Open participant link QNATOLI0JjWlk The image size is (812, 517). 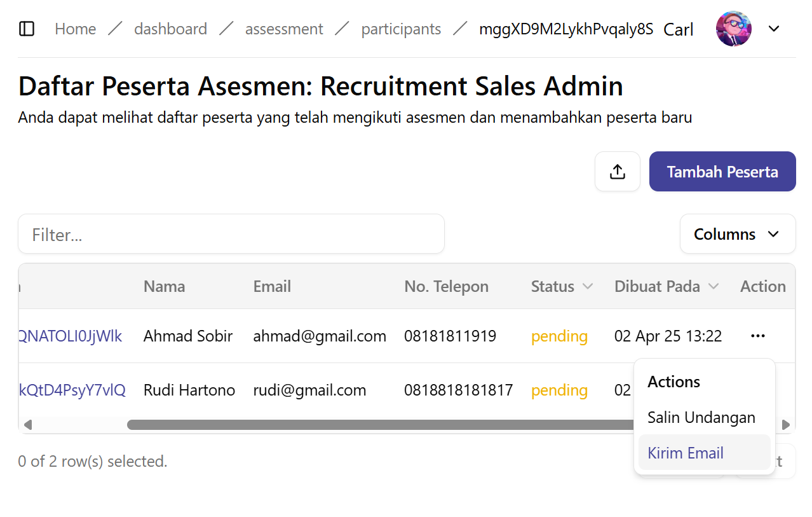coord(69,336)
